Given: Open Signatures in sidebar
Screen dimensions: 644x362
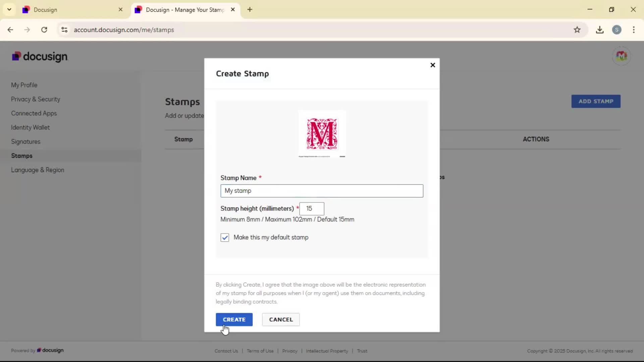Looking at the screenshot, I should pos(25,142).
